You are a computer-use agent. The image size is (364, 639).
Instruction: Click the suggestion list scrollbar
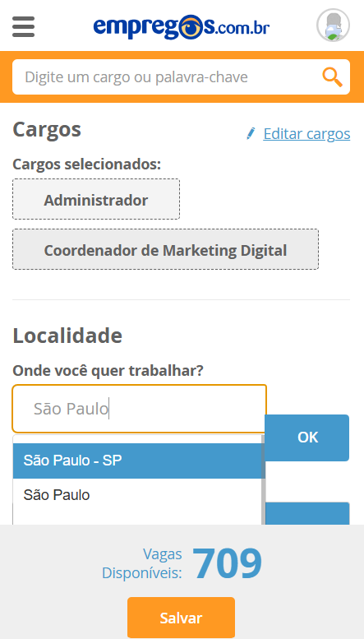263,479
